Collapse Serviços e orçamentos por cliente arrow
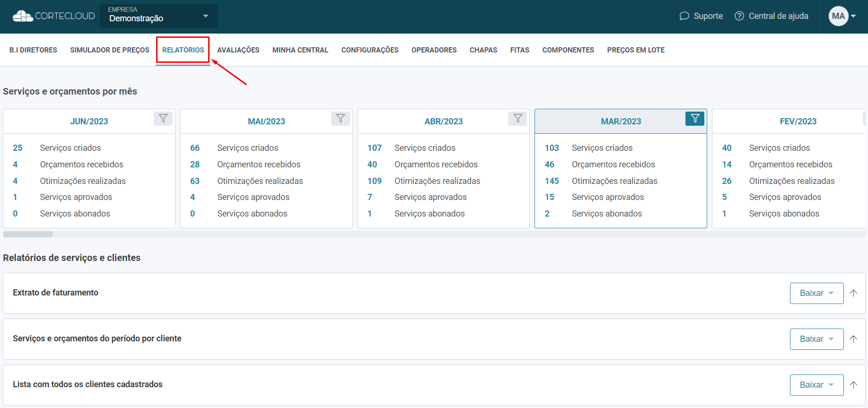This screenshot has height=408, width=868. pyautogui.click(x=853, y=339)
